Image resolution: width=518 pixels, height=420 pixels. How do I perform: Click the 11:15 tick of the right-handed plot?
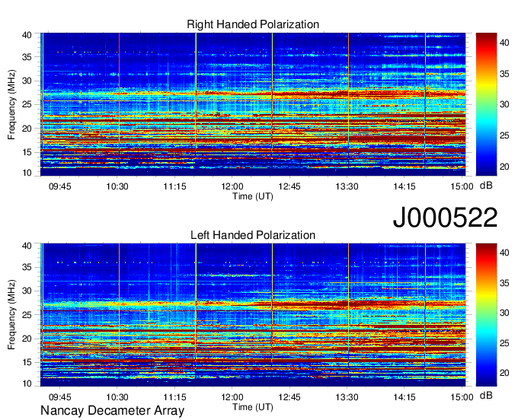(174, 186)
